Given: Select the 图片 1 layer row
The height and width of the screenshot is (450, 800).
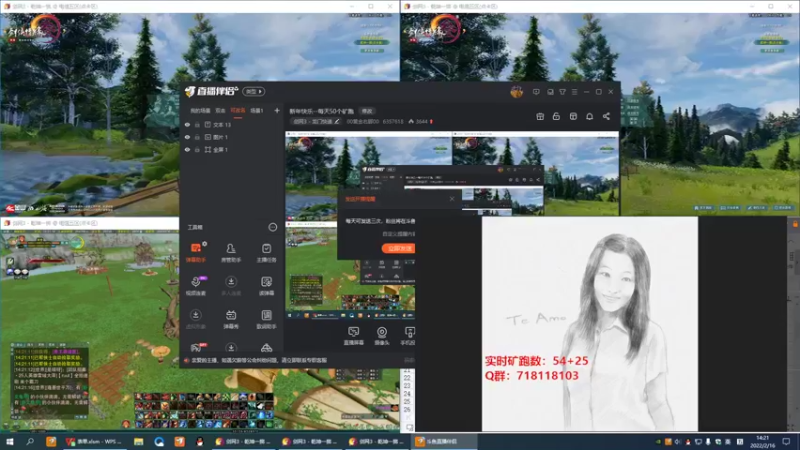Looking at the screenshot, I should pyautogui.click(x=232, y=137).
